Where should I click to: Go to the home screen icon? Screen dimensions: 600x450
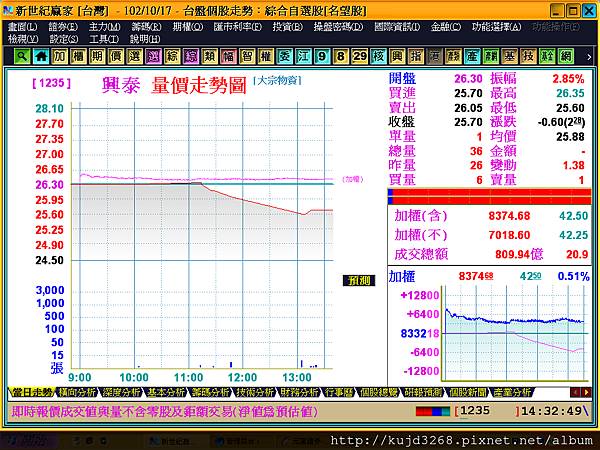41,57
